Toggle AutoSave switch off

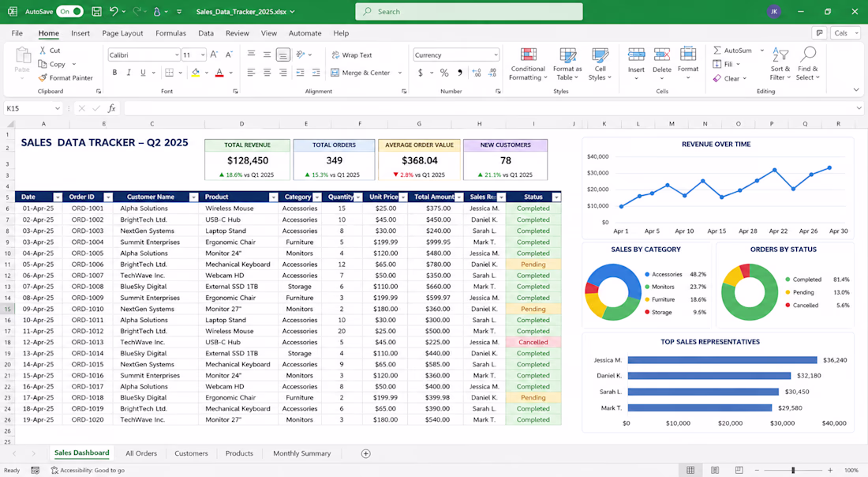point(69,11)
